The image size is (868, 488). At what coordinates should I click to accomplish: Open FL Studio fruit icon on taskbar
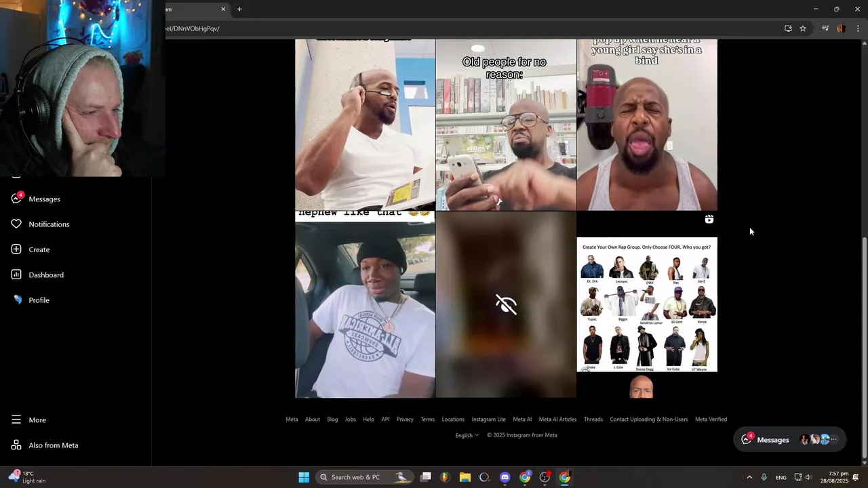445,477
